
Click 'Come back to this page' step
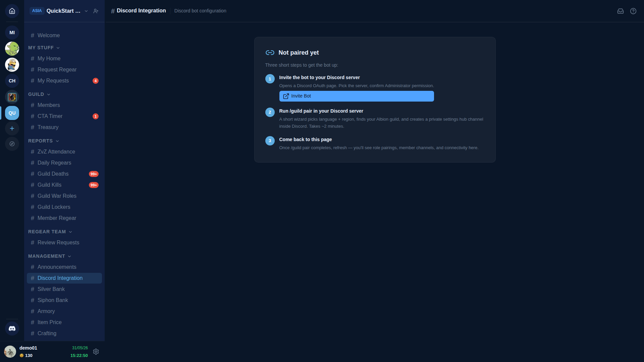(305, 139)
